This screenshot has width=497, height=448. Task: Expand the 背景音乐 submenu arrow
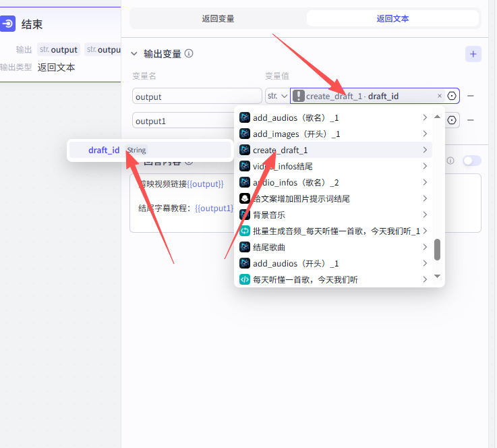(x=425, y=215)
